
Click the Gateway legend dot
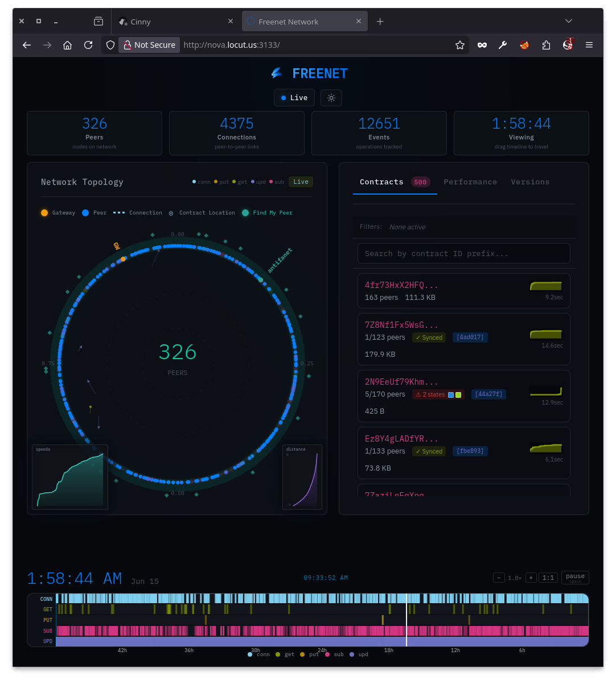[x=44, y=213]
